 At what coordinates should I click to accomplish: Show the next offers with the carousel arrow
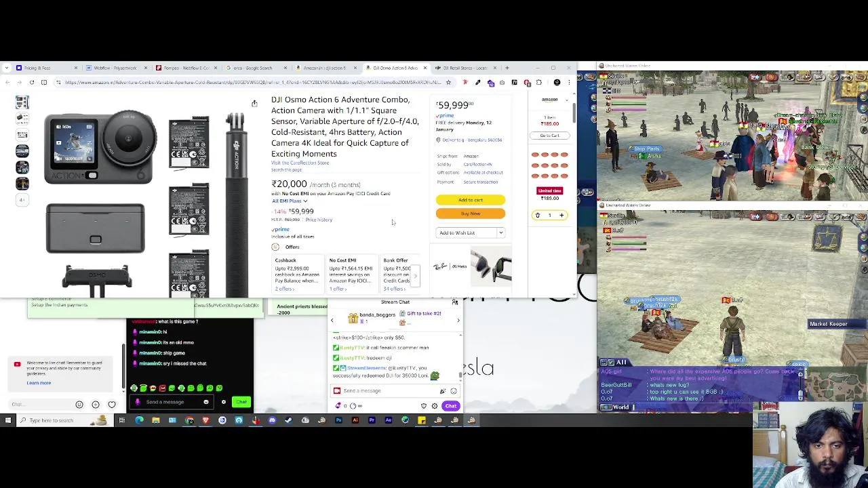(415, 274)
